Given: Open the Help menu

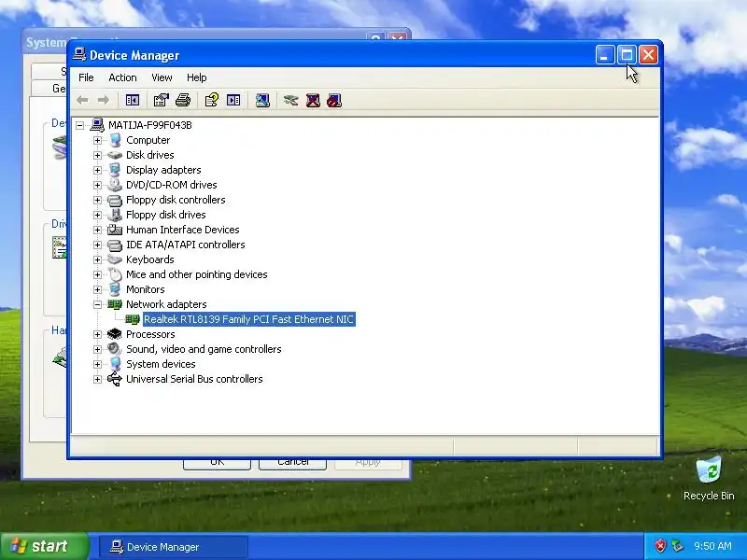Looking at the screenshot, I should [197, 77].
